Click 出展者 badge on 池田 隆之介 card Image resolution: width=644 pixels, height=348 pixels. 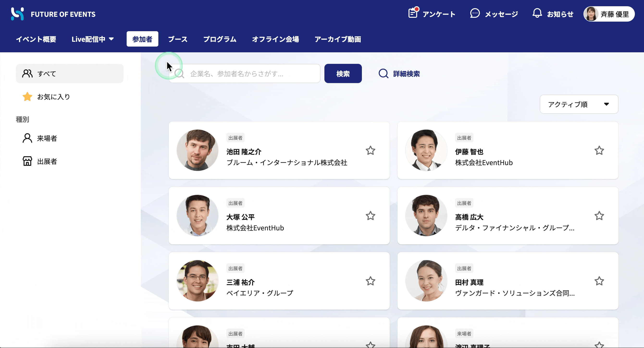[x=235, y=138]
